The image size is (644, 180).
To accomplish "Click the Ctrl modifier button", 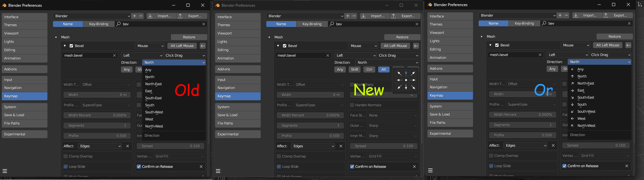I will coord(369,70).
